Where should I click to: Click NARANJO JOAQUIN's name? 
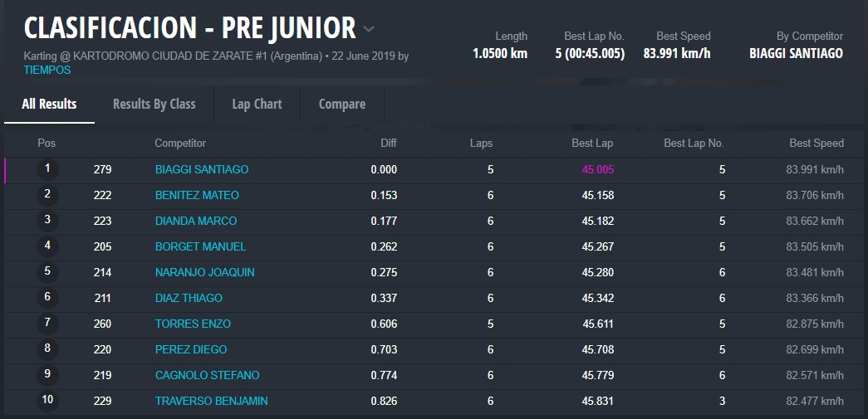(x=204, y=272)
